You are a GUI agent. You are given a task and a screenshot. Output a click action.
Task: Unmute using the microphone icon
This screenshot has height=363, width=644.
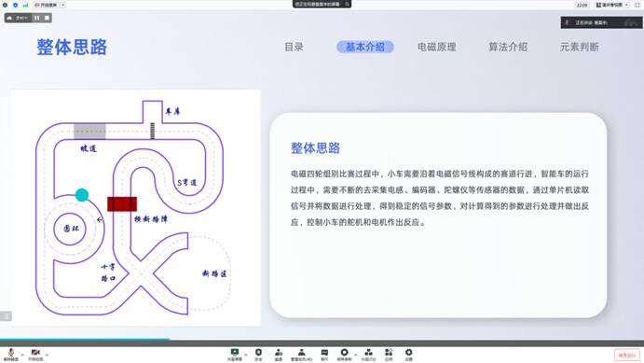tap(11, 353)
